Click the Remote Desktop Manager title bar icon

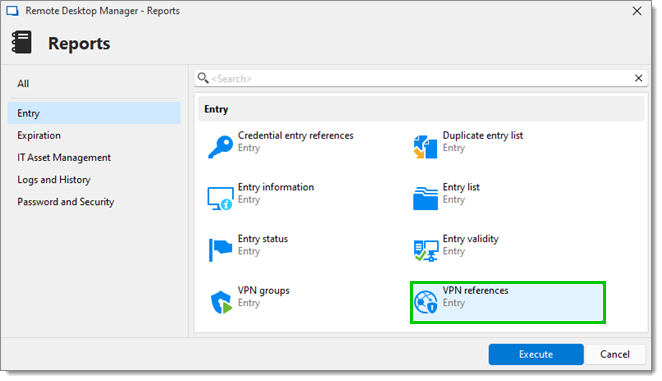point(12,11)
